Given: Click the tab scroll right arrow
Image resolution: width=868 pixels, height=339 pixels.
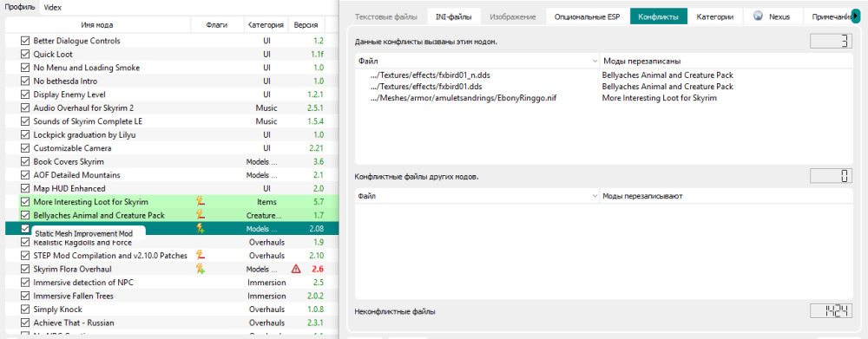Looking at the screenshot, I should pos(857,17).
